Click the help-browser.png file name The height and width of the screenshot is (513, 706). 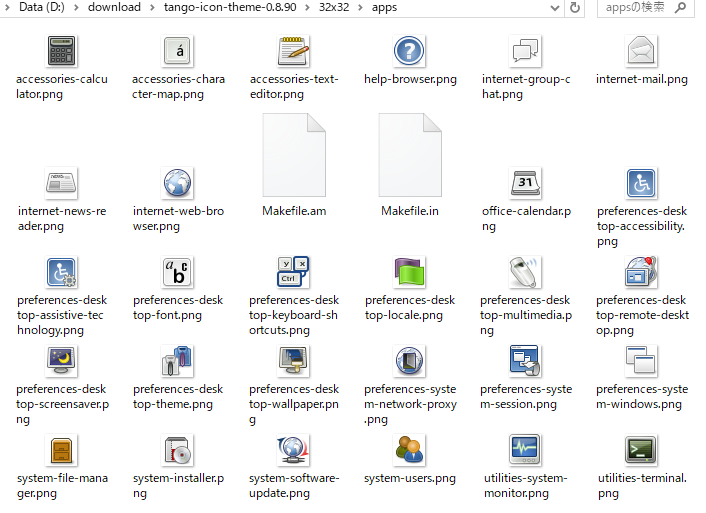[410, 79]
